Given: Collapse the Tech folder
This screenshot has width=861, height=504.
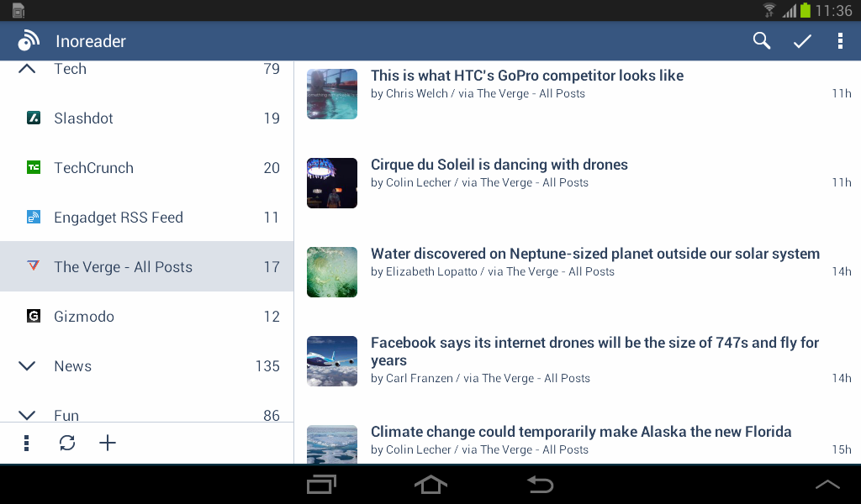Looking at the screenshot, I should [27, 70].
